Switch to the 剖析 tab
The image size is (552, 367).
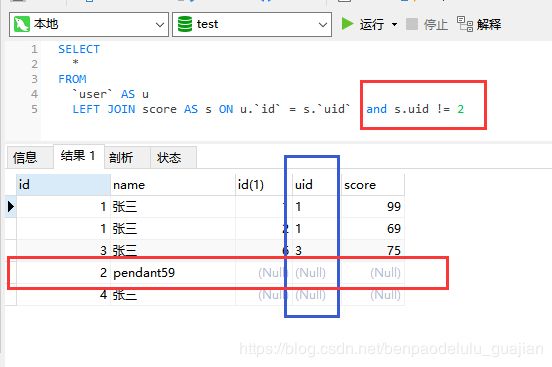127,157
